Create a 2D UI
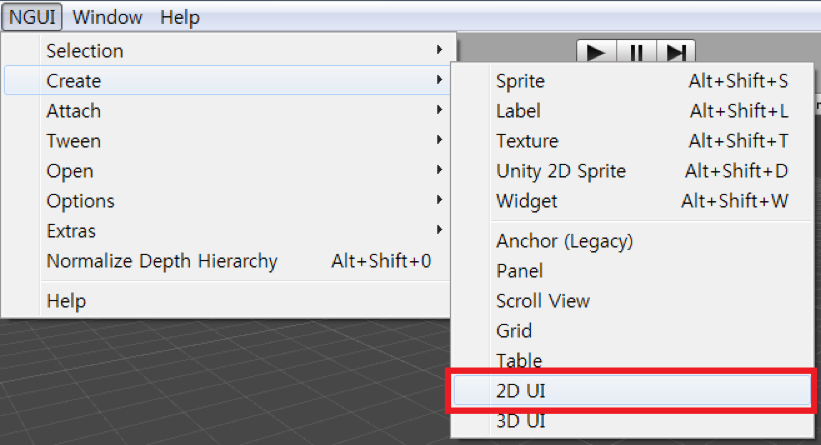Image resolution: width=821 pixels, height=445 pixels. 633,391
